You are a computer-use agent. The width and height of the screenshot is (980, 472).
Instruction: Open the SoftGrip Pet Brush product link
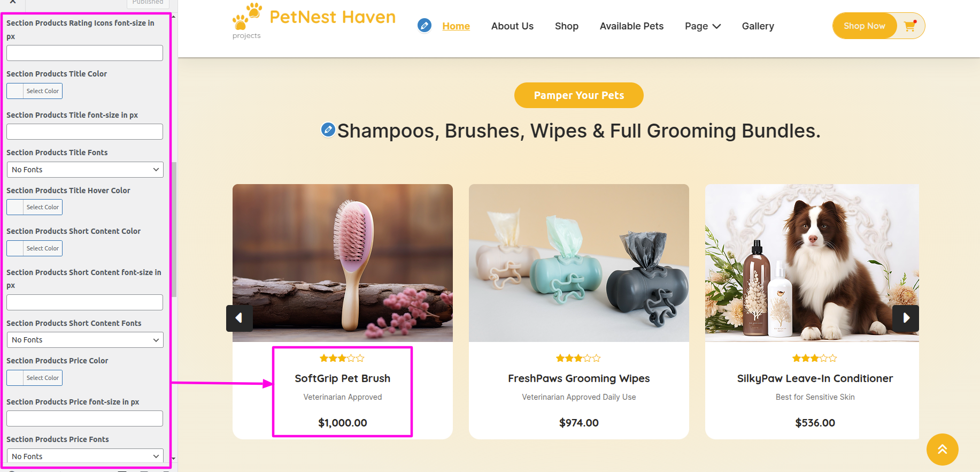[x=342, y=378]
